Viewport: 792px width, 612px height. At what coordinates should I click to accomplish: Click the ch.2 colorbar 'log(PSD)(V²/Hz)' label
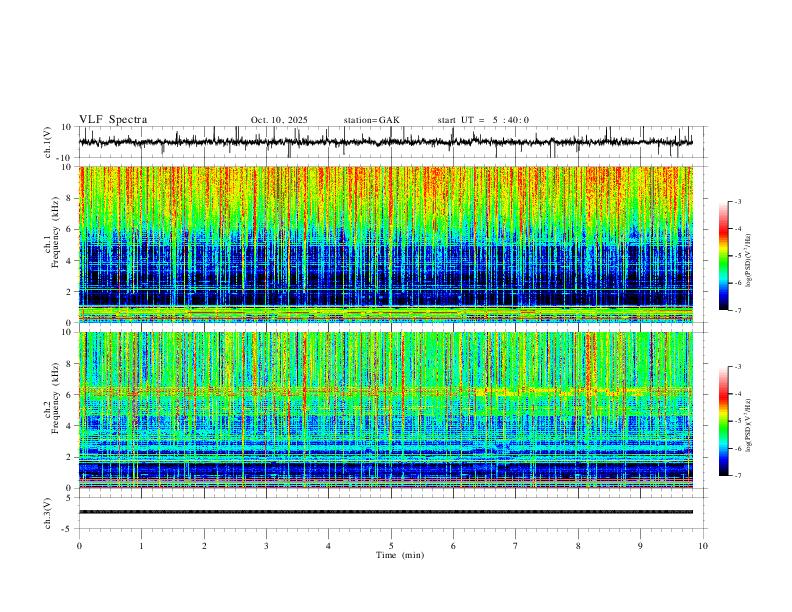pyautogui.click(x=750, y=425)
